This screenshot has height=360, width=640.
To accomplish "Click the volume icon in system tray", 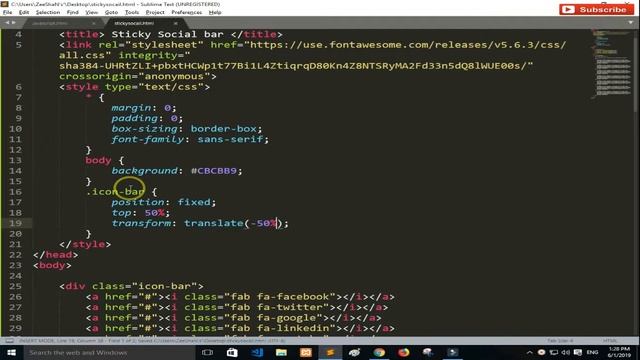I will [x=565, y=352].
